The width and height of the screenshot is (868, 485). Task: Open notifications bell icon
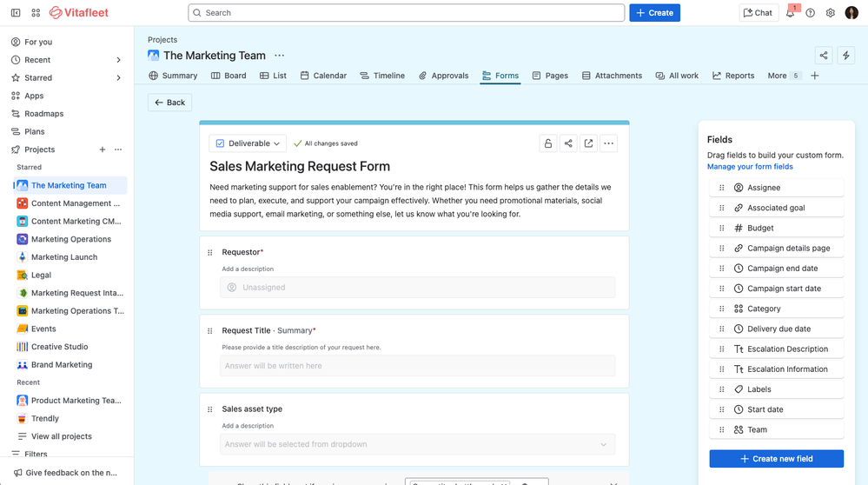tap(790, 13)
